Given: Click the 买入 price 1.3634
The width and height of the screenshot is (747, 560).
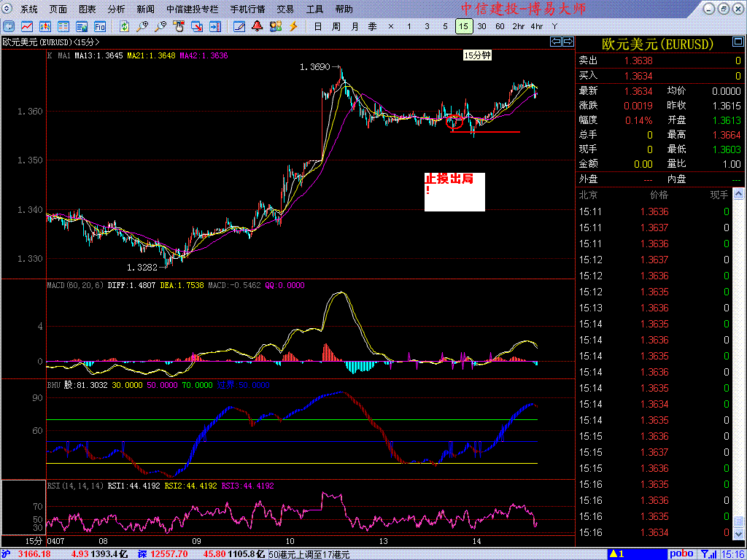Looking at the screenshot, I should point(639,76).
